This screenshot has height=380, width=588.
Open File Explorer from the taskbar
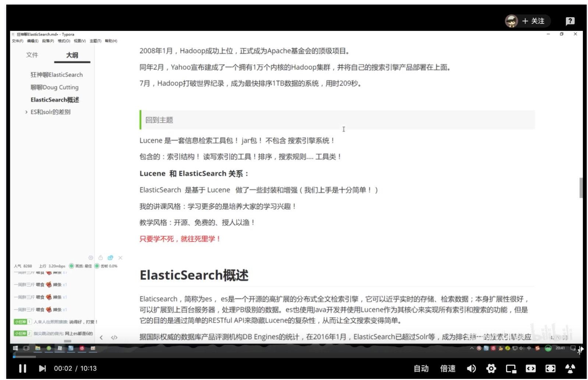(x=38, y=348)
